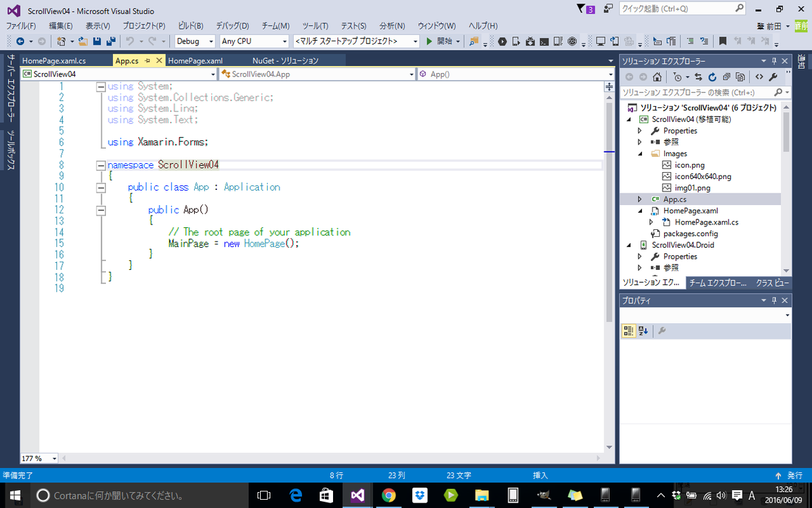This screenshot has width=812, height=508.
Task: Click the Open File toolbar icon
Action: [x=83, y=41]
